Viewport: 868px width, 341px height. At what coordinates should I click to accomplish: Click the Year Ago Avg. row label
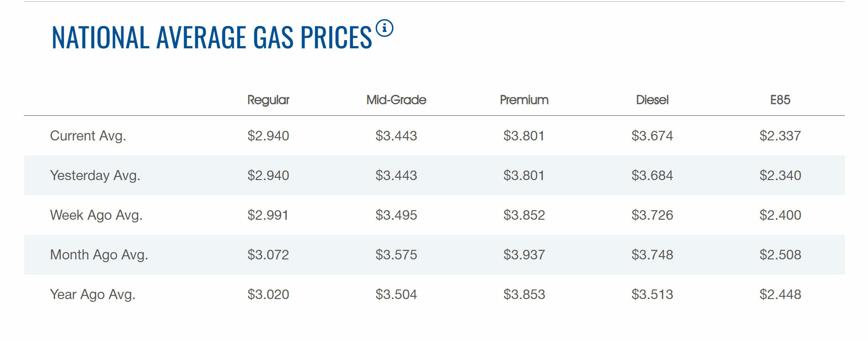point(93,294)
